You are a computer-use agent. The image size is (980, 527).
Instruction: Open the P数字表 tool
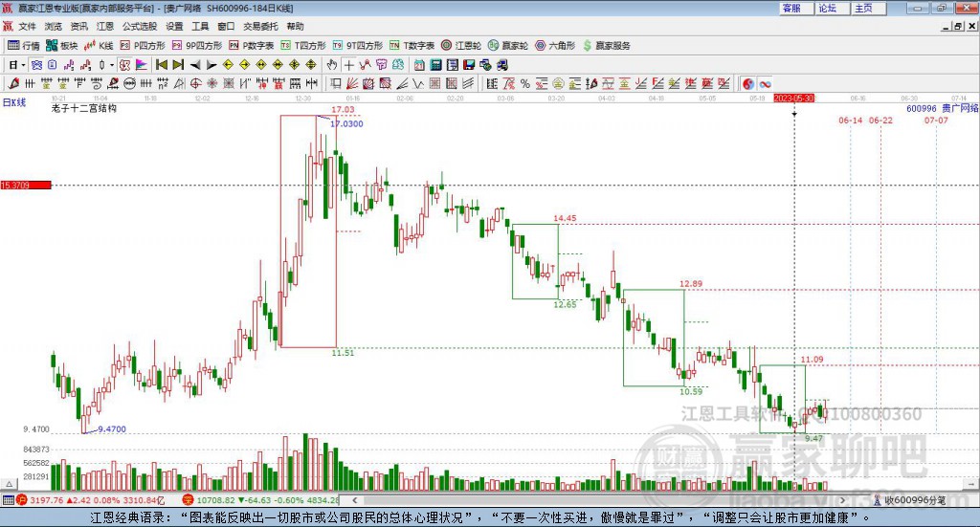(252, 46)
